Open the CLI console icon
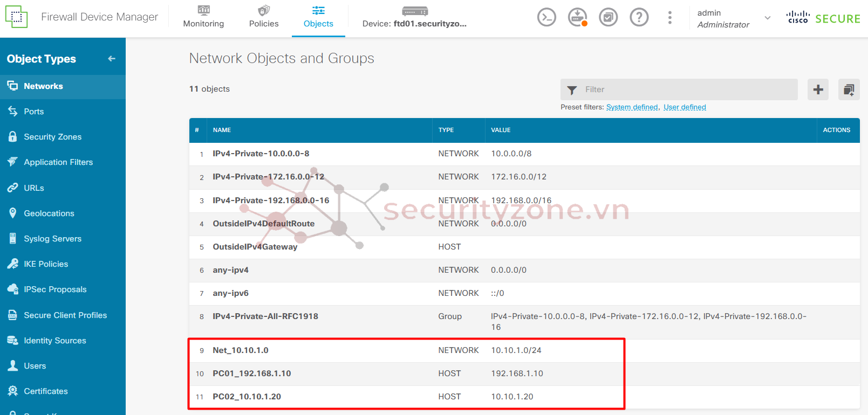This screenshot has height=415, width=868. click(x=546, y=18)
